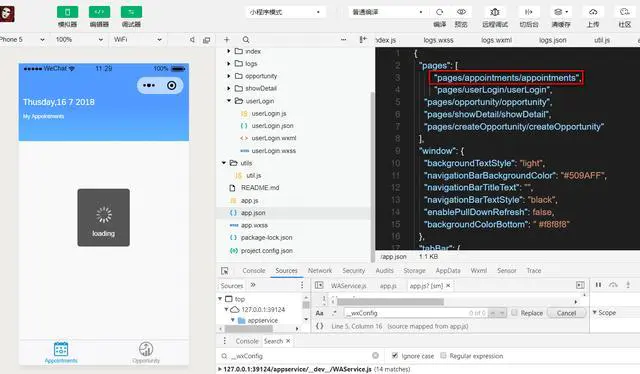Viewport: 640px width, 374px height.
Task: Open userLogin.wxml file
Action: point(273,138)
